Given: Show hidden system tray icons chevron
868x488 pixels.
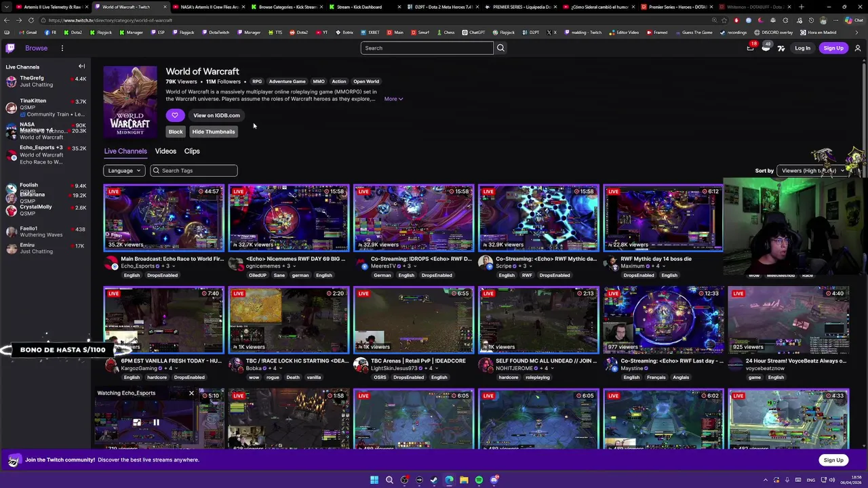Looking at the screenshot, I should click(x=766, y=480).
